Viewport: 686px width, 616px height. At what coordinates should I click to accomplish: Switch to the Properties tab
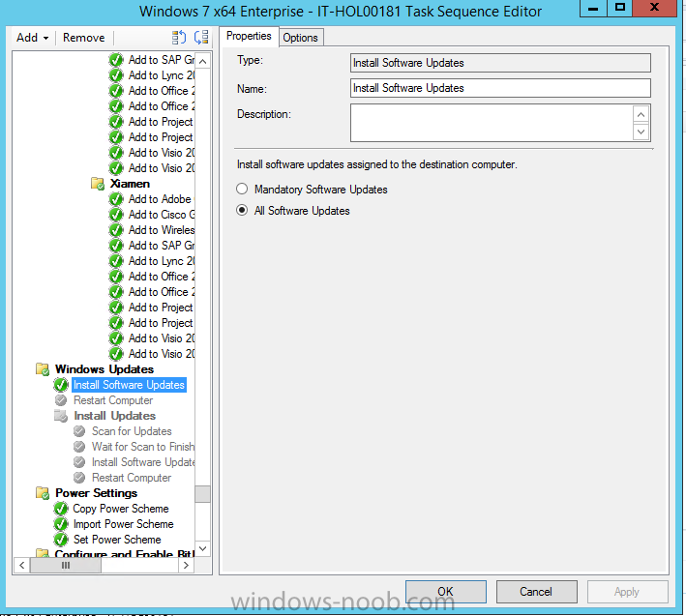point(249,37)
